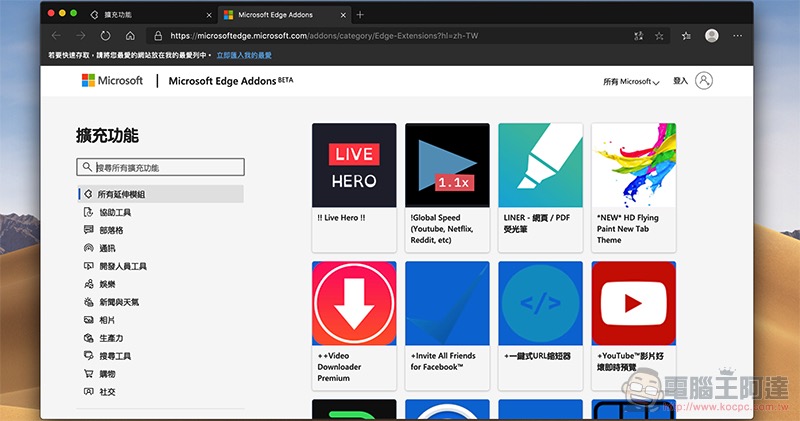Screen dimensions: 800x421
Task: Select the 開發人員工具 category
Action: click(x=121, y=266)
